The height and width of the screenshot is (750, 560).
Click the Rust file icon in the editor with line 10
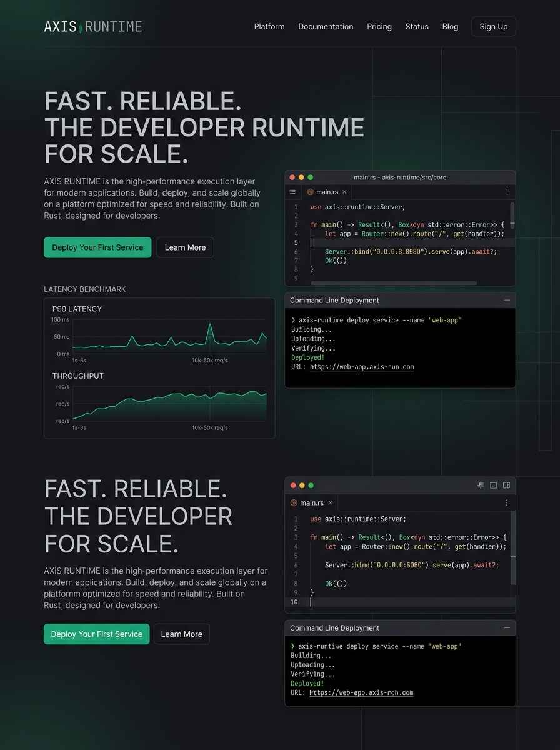point(294,502)
